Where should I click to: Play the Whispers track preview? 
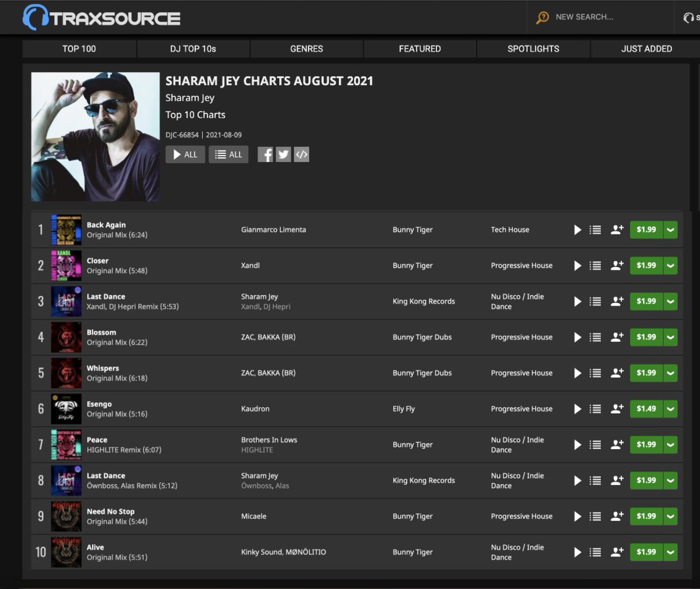pyautogui.click(x=577, y=373)
